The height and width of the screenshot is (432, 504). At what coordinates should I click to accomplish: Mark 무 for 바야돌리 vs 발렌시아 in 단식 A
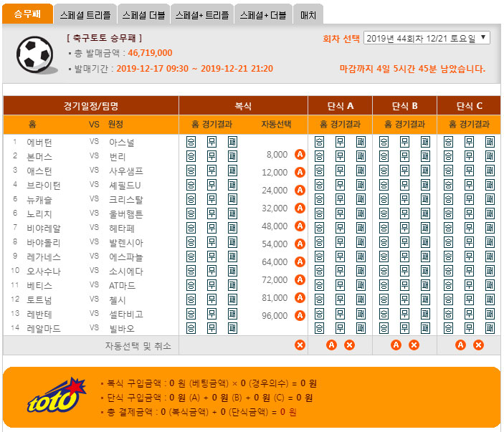pyautogui.click(x=340, y=242)
